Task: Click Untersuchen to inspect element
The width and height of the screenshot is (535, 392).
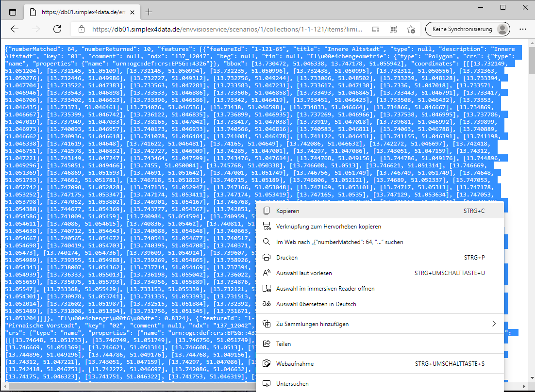Action: pyautogui.click(x=292, y=384)
